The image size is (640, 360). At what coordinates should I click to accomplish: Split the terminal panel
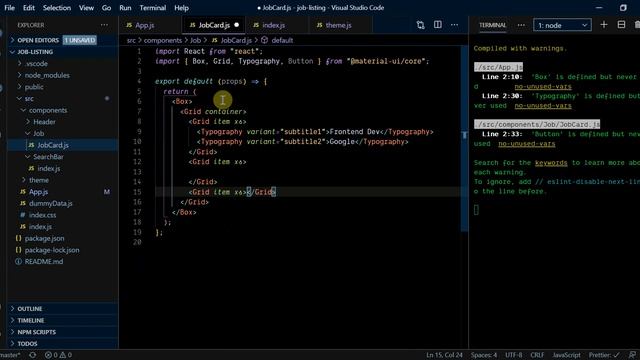coord(621,25)
